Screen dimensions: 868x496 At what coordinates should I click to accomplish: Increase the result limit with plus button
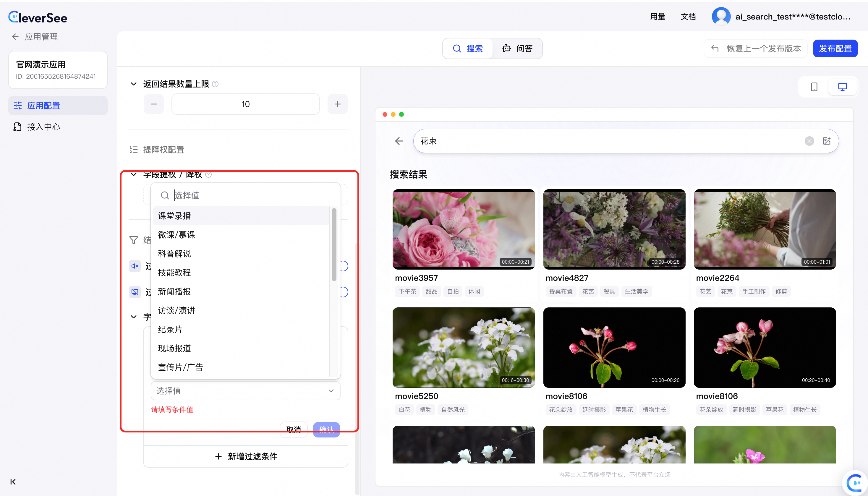pos(337,104)
